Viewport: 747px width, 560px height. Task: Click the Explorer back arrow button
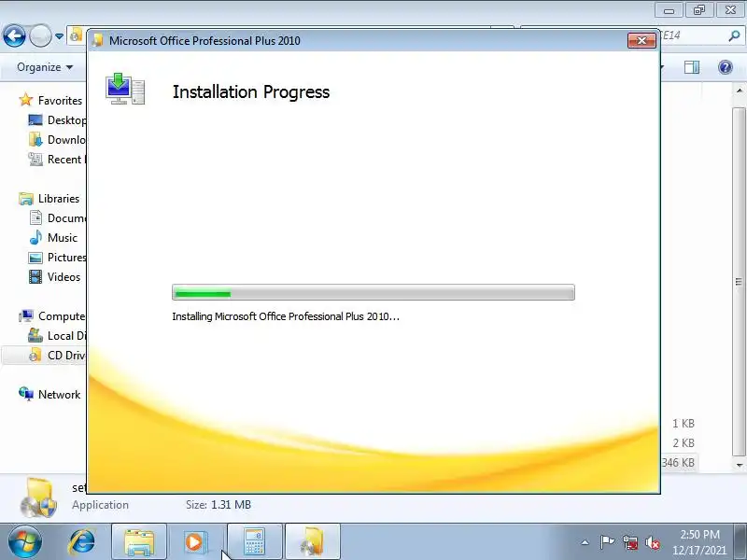point(14,35)
